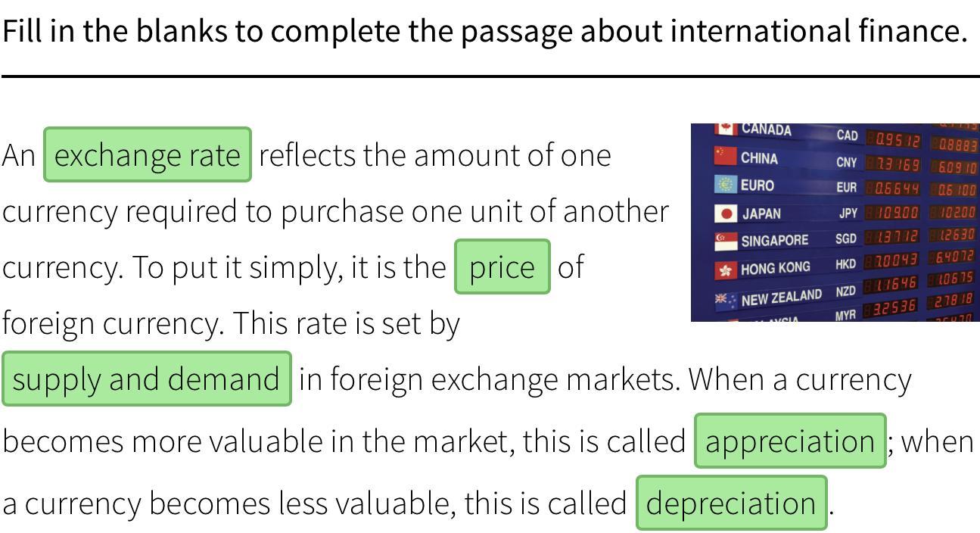The image size is (980, 533).
Task: Click the words "foreign exchange markets" in passage
Action: point(505,379)
